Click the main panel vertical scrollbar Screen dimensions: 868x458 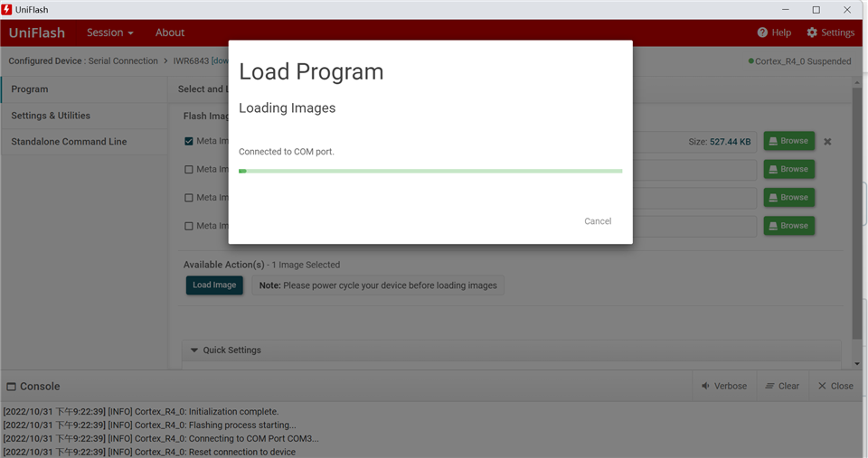click(857, 213)
